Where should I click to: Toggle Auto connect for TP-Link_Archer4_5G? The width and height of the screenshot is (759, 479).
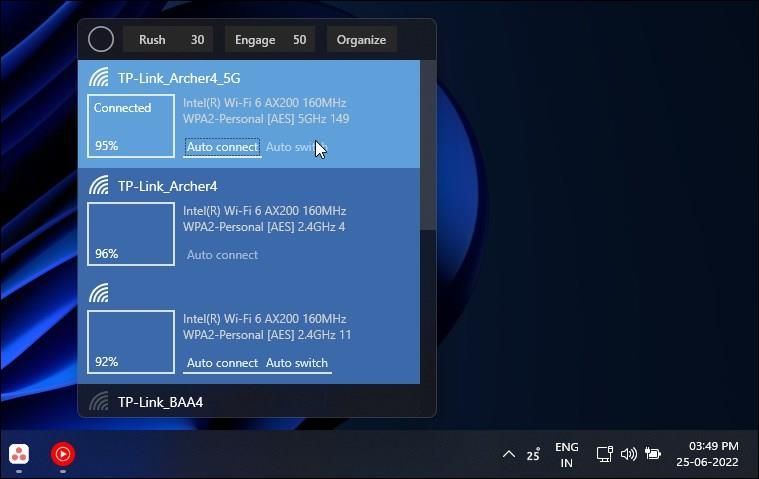pyautogui.click(x=222, y=147)
